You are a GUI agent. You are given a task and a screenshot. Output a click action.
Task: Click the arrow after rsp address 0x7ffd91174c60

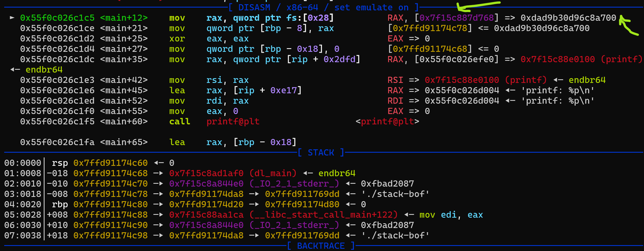pos(159,163)
